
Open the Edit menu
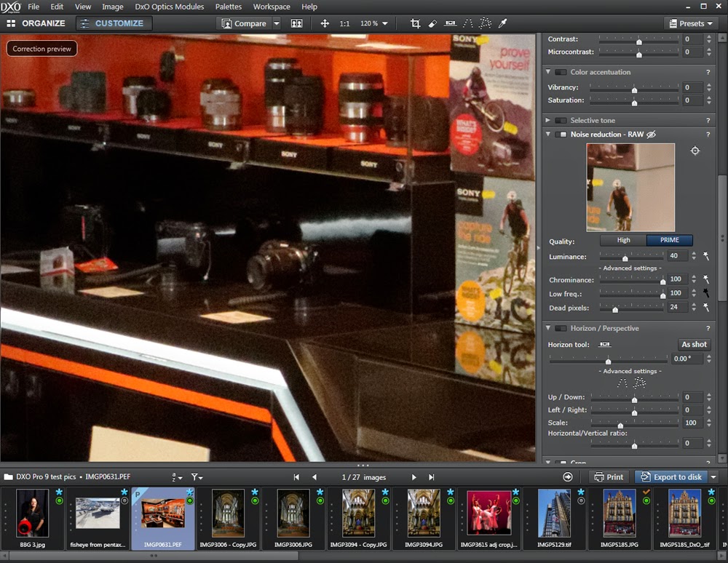pos(57,7)
